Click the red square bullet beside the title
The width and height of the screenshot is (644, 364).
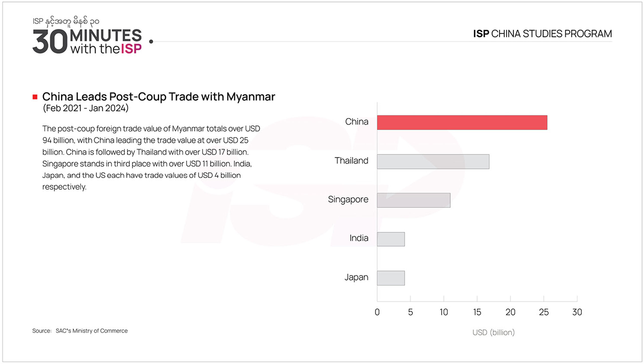35,97
